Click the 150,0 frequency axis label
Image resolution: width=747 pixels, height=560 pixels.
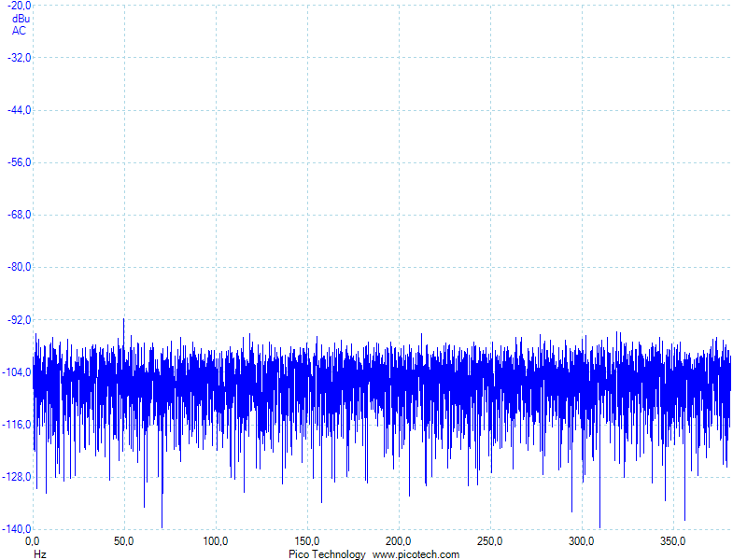coord(307,541)
